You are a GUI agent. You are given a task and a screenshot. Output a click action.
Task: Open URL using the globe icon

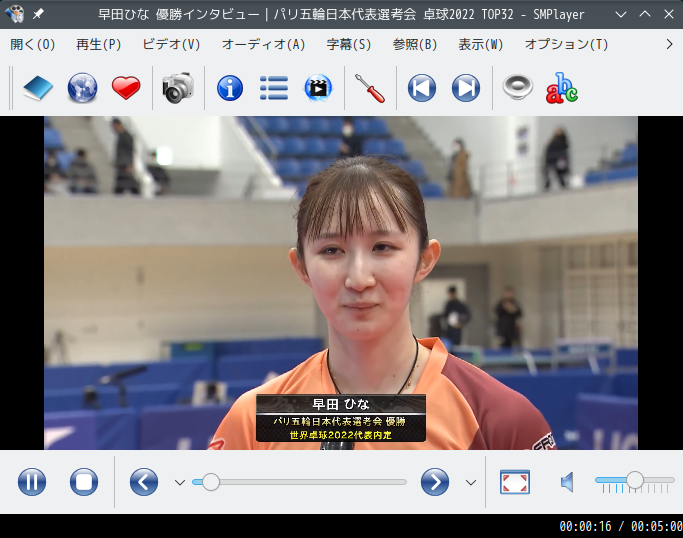click(x=82, y=88)
